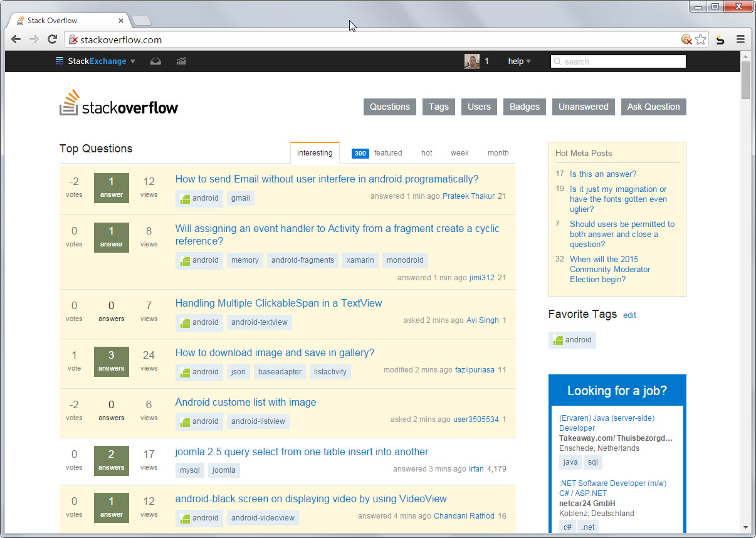756x538 pixels.
Task: Click the android-listview tag
Action: click(x=258, y=421)
